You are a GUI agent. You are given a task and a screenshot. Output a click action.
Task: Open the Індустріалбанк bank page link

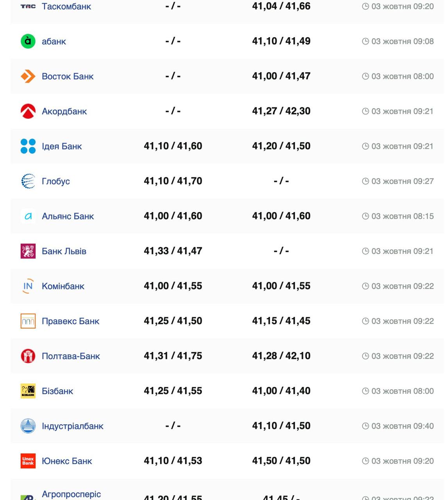(x=72, y=426)
